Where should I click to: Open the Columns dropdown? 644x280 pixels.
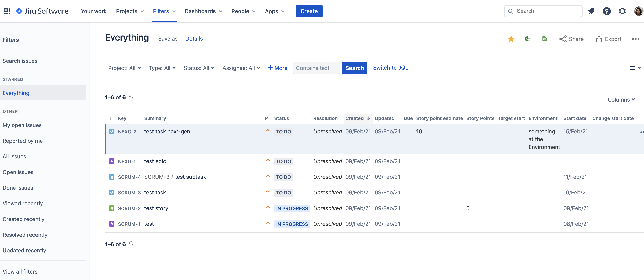point(621,100)
